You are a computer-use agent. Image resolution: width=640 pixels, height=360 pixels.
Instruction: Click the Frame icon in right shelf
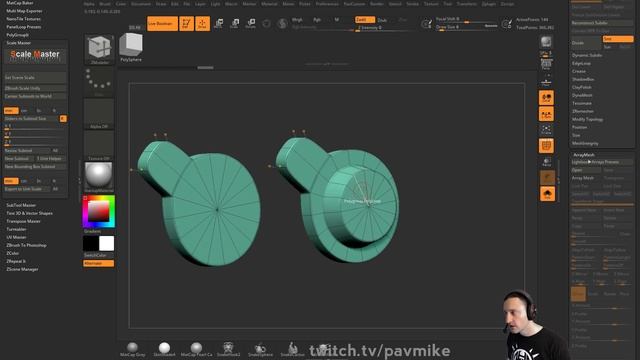pyautogui.click(x=546, y=130)
